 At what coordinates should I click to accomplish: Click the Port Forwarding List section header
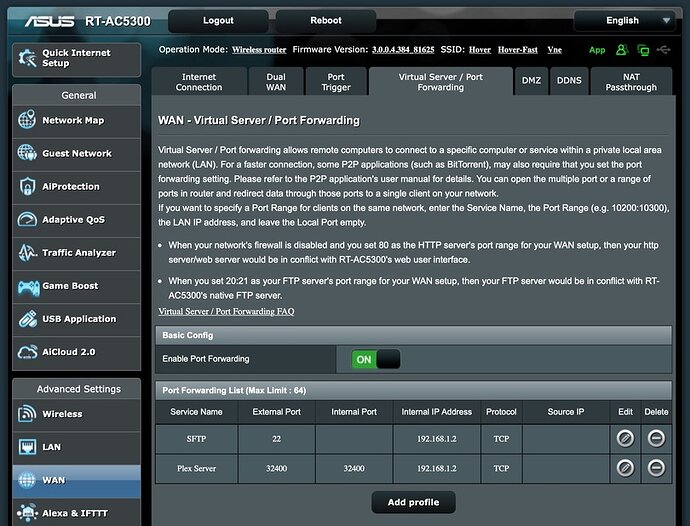413,390
